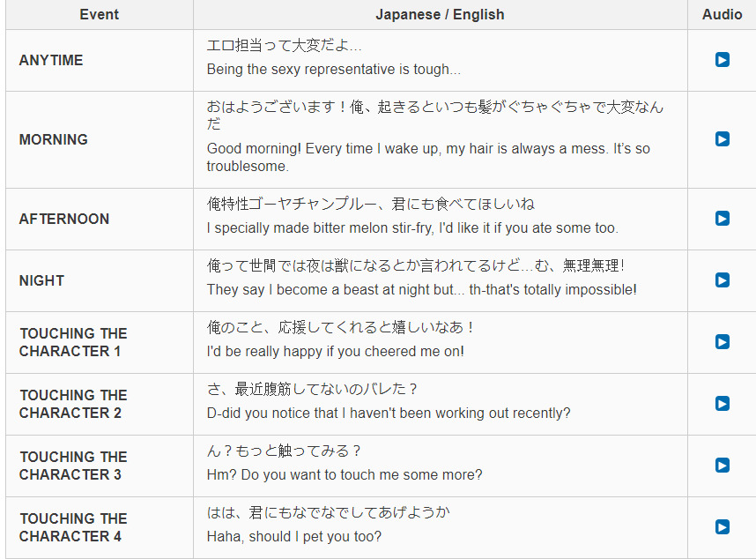Play audio for Touching the Character 4
This screenshot has height=559, width=756.
(x=723, y=527)
